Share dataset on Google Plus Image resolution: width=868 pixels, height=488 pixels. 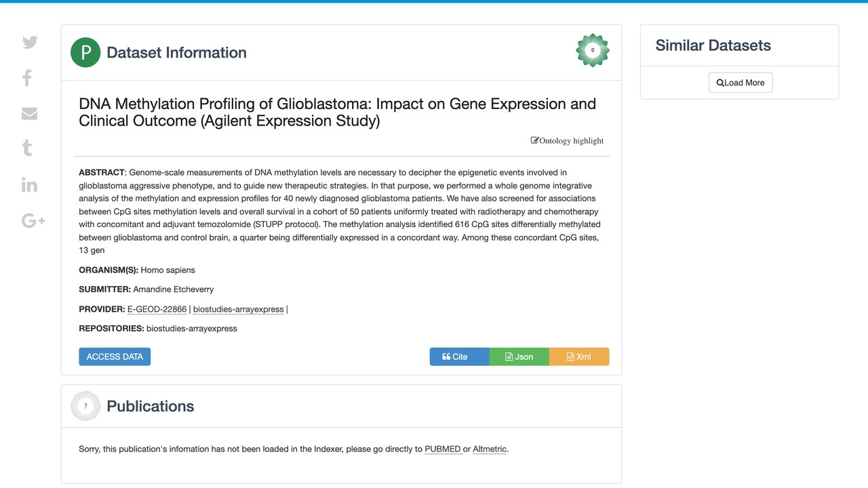[x=33, y=220]
